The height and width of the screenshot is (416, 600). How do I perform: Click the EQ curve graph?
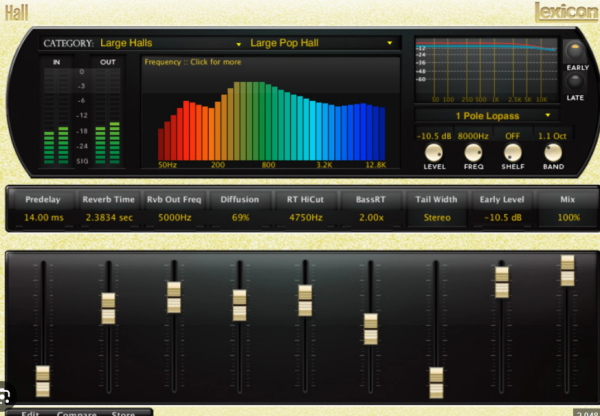[x=486, y=70]
